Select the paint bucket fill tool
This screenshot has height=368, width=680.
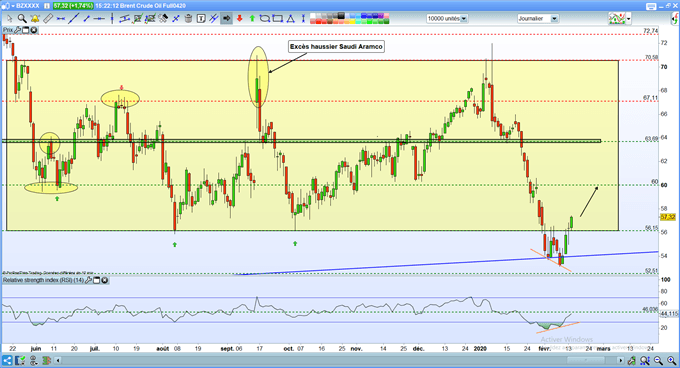(x=163, y=19)
